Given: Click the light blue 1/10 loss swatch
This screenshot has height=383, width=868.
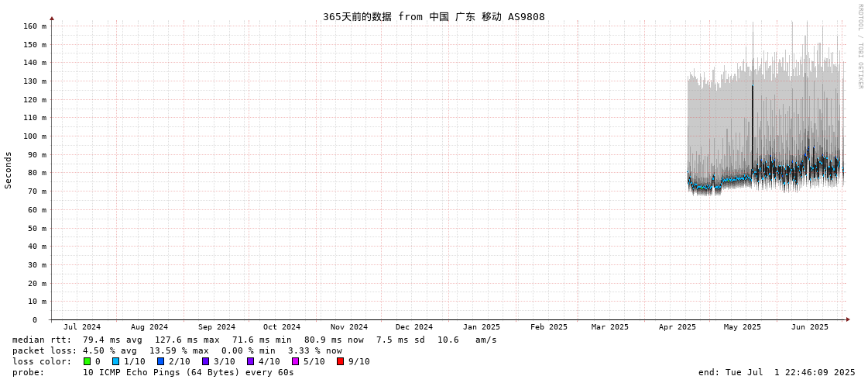Looking at the screenshot, I should pyautogui.click(x=115, y=361).
